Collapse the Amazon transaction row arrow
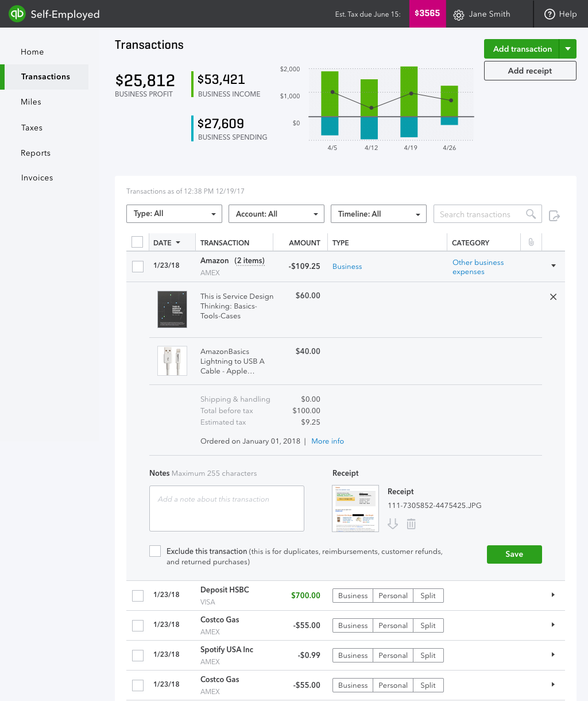The image size is (588, 701). [x=554, y=266]
